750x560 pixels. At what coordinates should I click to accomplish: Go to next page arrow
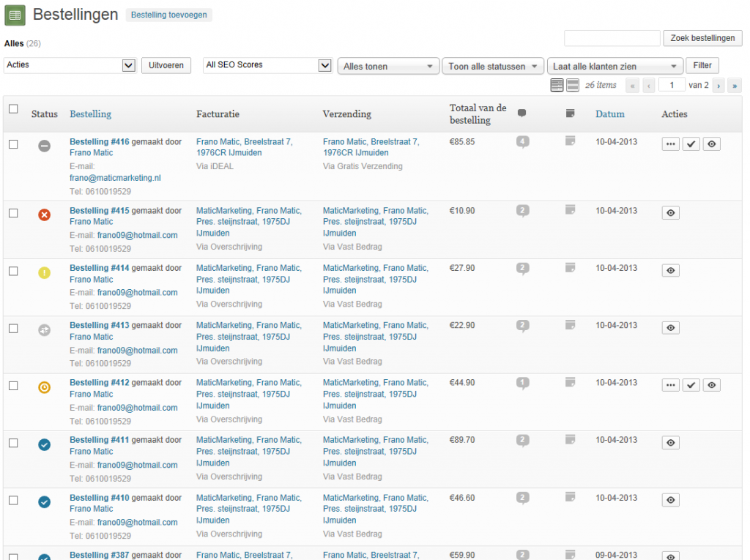coord(719,86)
